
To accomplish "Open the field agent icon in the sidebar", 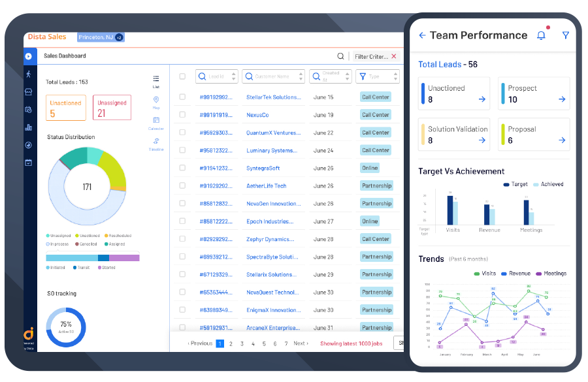I will pyautogui.click(x=27, y=75).
